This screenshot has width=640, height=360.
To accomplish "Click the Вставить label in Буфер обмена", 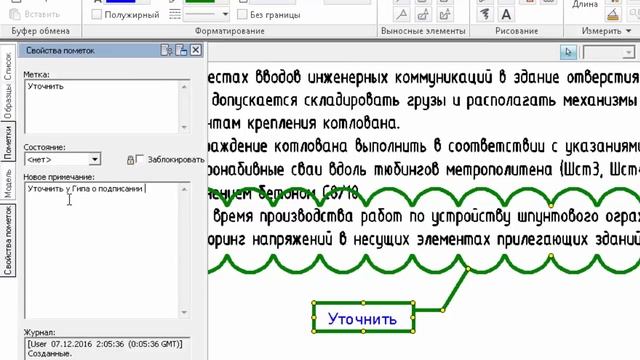I will tap(42, 15).
